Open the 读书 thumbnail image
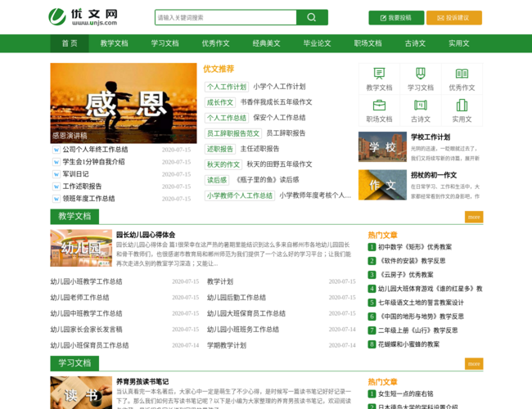 point(81,393)
